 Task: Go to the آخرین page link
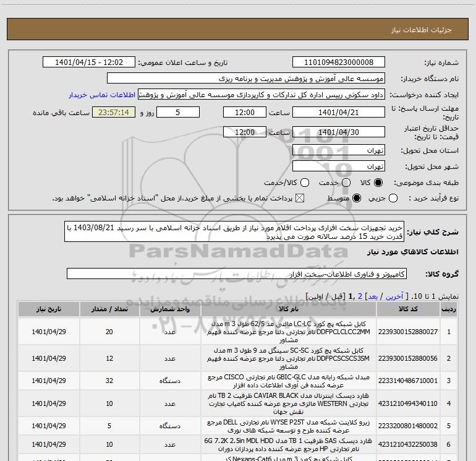coord(394,296)
